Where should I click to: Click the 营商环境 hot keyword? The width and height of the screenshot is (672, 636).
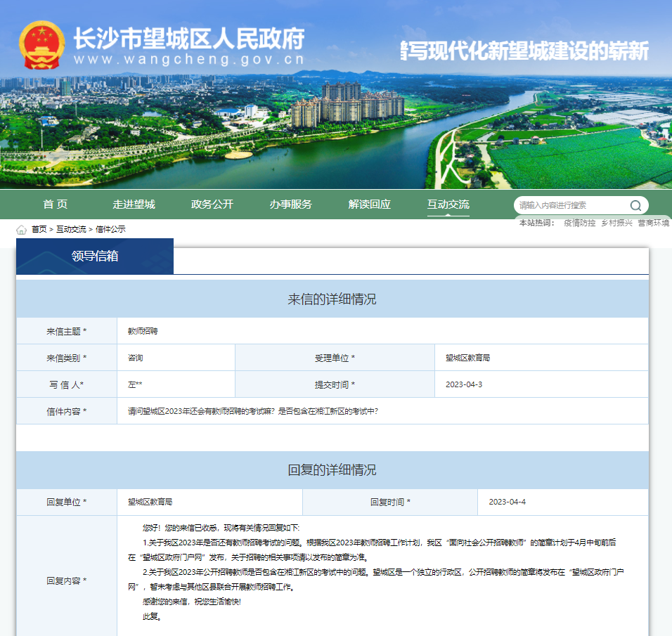654,223
